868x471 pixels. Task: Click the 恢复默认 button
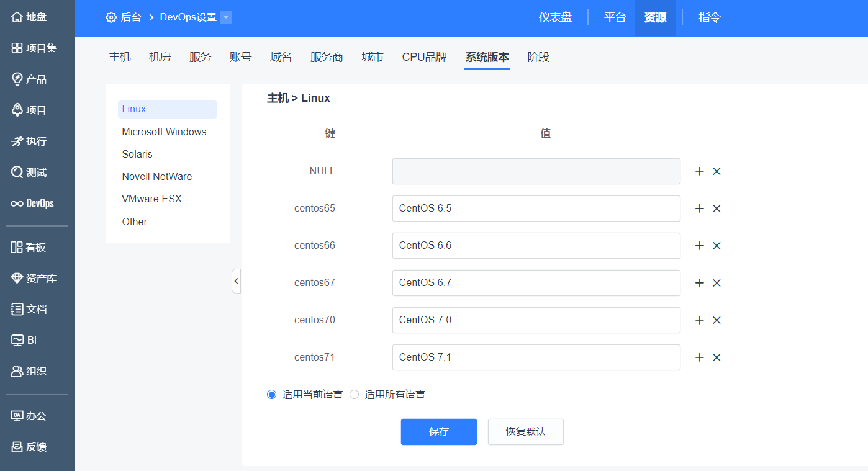(525, 432)
